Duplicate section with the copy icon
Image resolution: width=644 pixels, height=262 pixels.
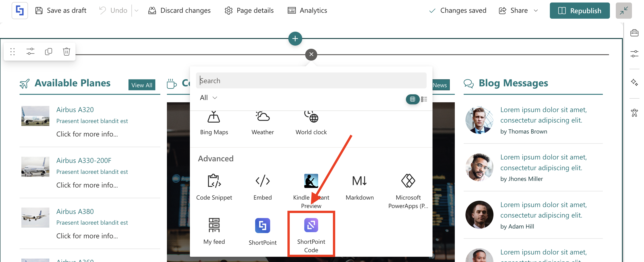[48, 51]
